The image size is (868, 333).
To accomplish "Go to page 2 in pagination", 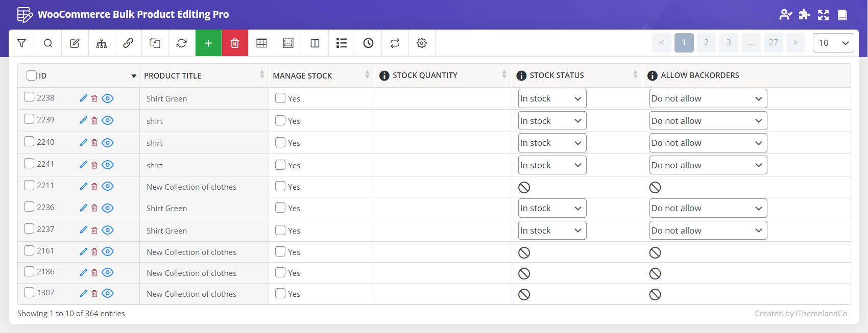I will (706, 43).
